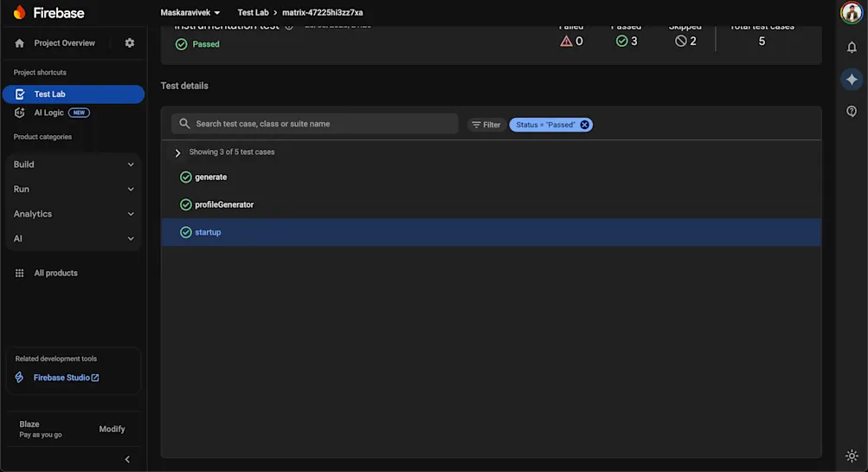Click the NEW badge beside AI Logic
This screenshot has width=868, height=472.
pyautogui.click(x=79, y=113)
